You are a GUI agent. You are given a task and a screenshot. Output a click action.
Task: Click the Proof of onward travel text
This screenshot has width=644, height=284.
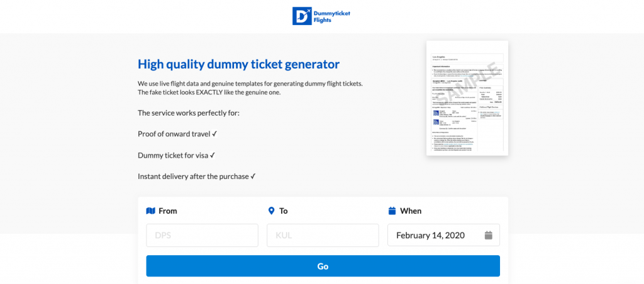[x=174, y=134]
